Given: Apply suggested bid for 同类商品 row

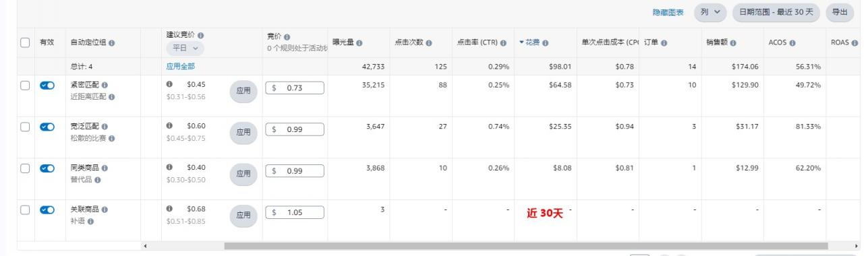Looking at the screenshot, I should pos(243,173).
